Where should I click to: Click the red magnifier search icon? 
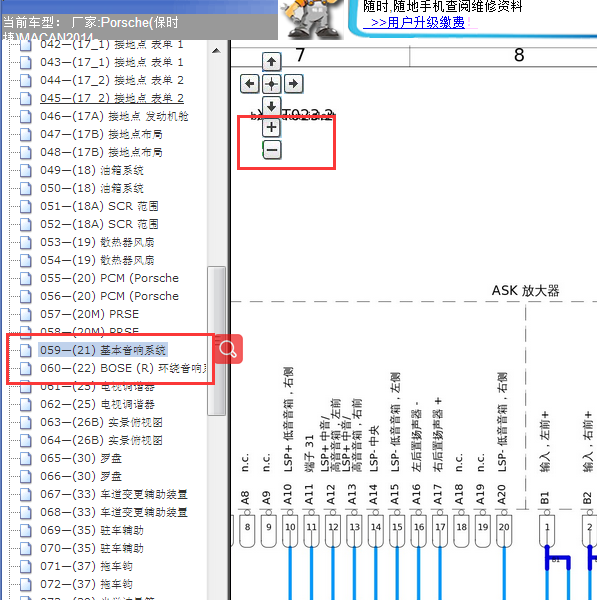(228, 349)
